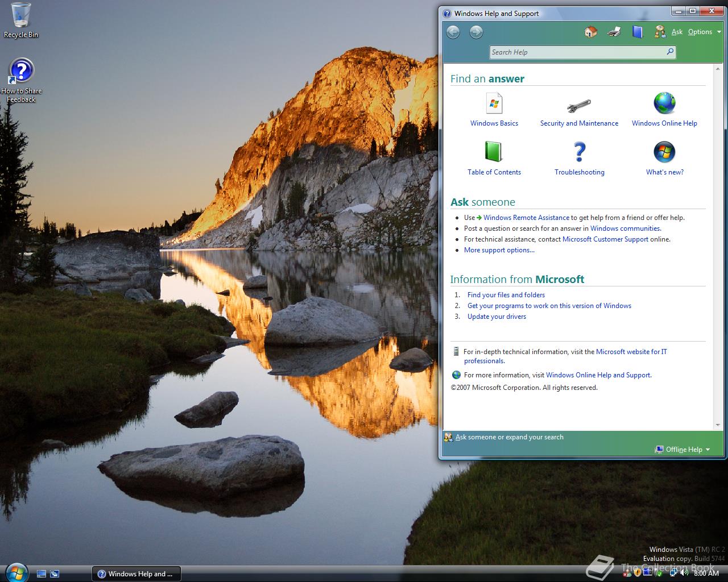
Task: Open Get your programs to work link
Action: [x=549, y=306]
